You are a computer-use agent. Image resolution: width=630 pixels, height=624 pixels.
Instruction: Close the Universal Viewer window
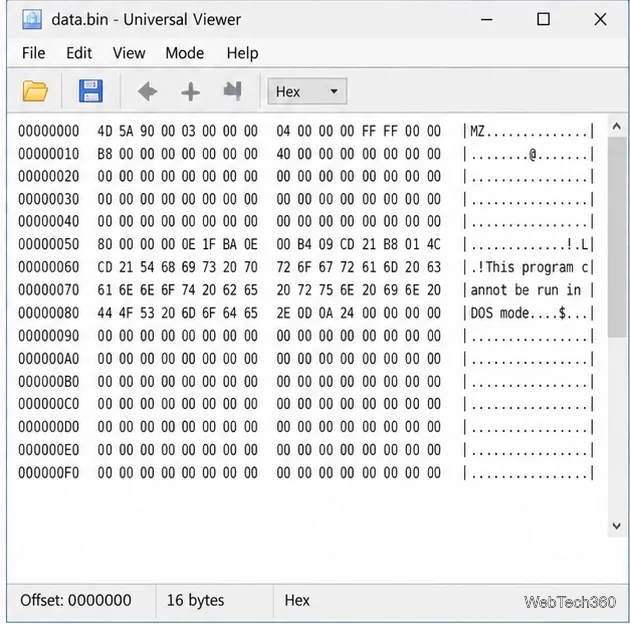tap(600, 19)
